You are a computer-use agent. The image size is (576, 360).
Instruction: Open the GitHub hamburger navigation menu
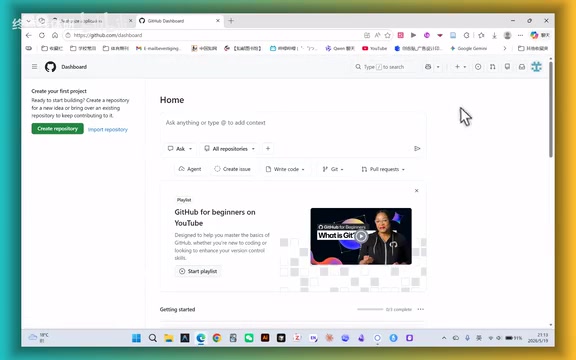(35, 66)
